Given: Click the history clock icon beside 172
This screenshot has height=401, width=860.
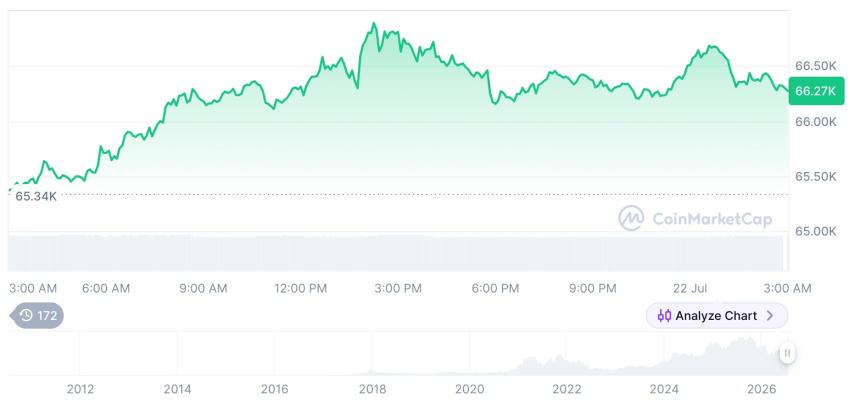Looking at the screenshot, I should coord(26,315).
